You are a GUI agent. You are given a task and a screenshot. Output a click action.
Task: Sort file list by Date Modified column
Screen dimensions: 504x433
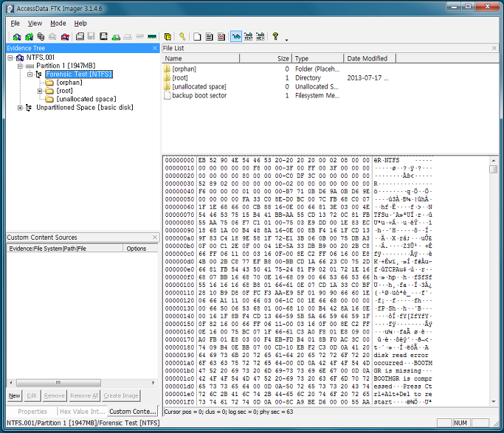(370, 58)
